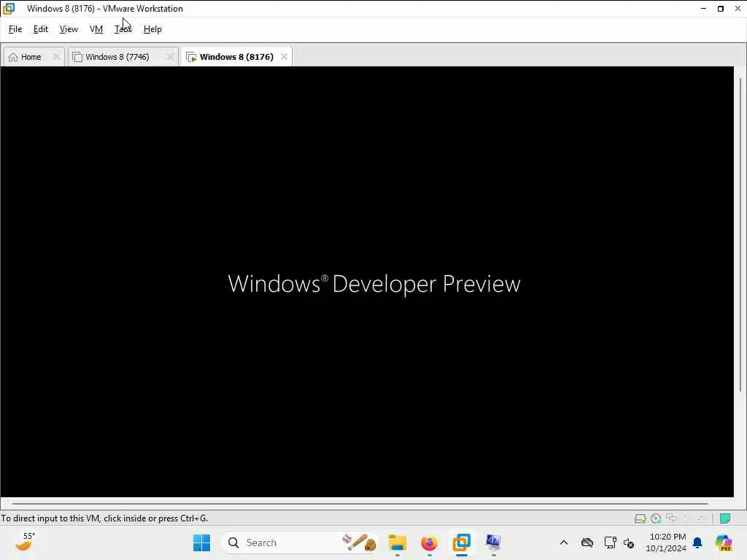
Task: Click the cloud sync off tray icon
Action: 587,542
